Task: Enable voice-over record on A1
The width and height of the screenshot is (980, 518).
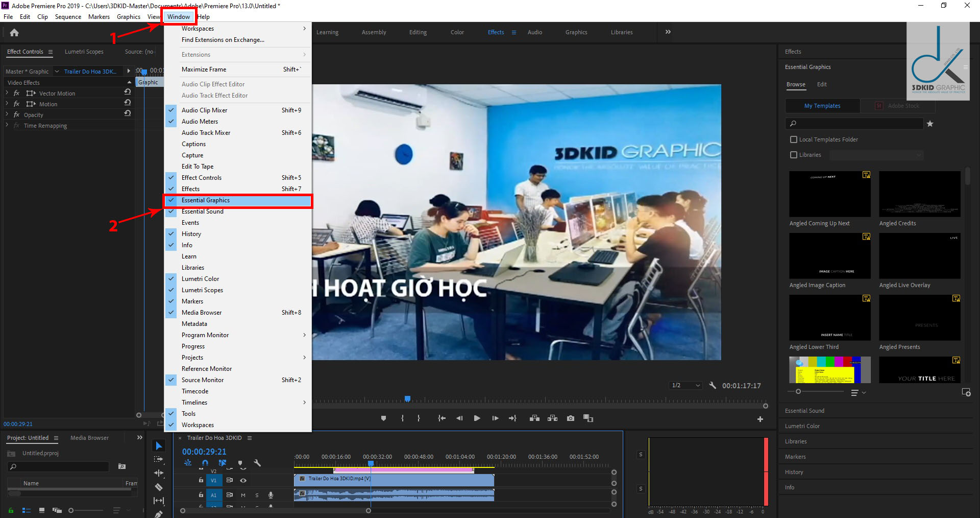Action: pos(271,495)
